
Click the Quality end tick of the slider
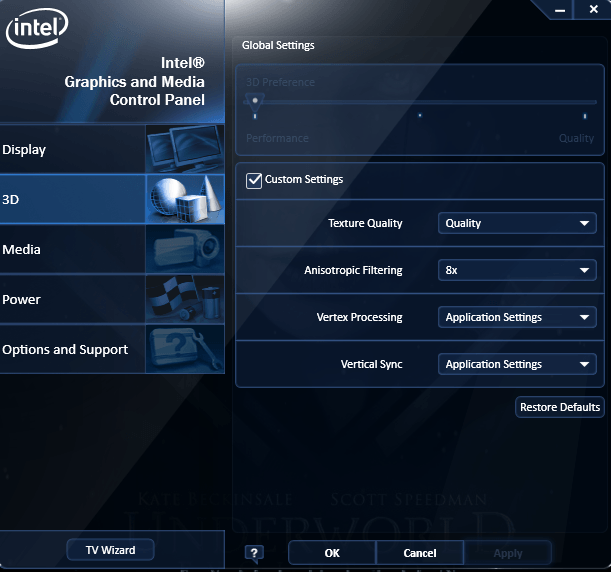(585, 116)
